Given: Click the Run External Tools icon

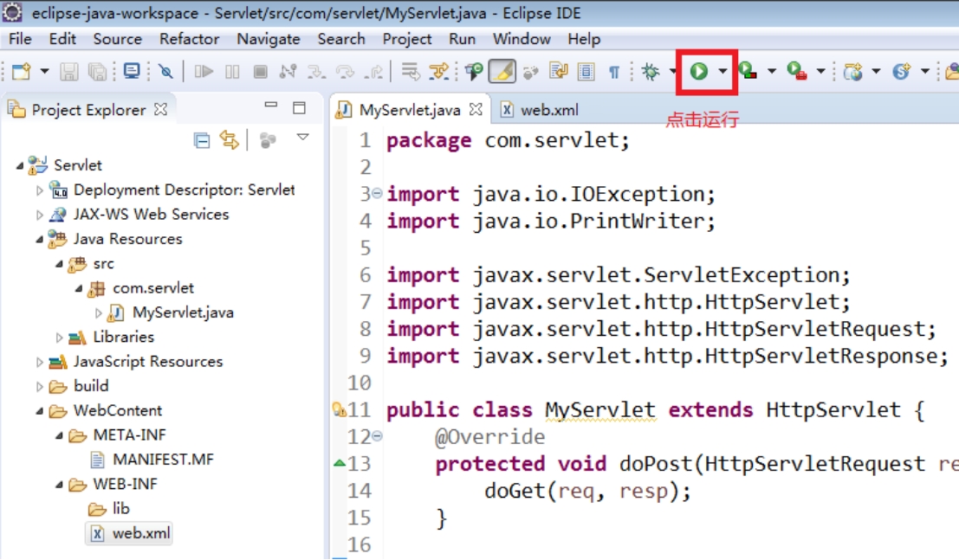Looking at the screenshot, I should (796, 72).
